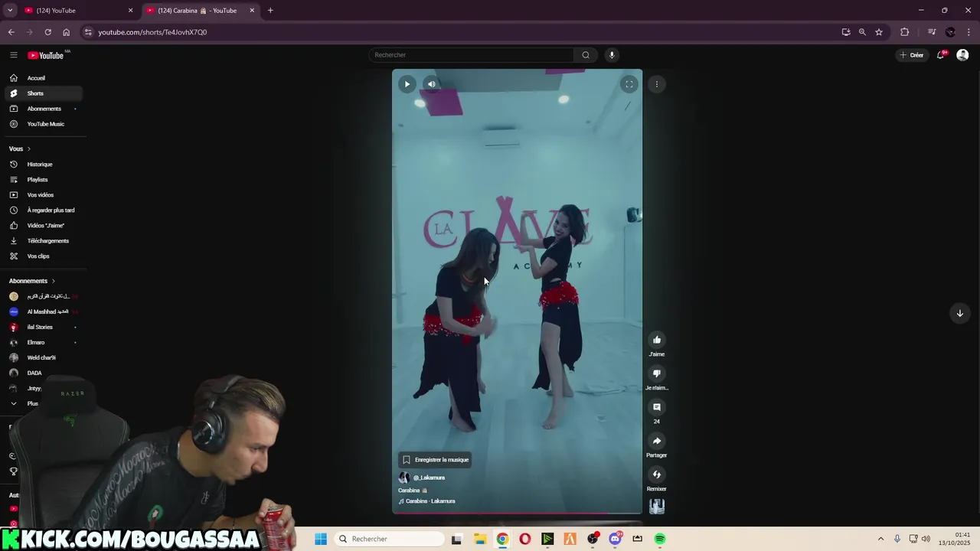This screenshot has height=551, width=980.
Task: Open Vidéos "J'aime" list
Action: point(44,226)
